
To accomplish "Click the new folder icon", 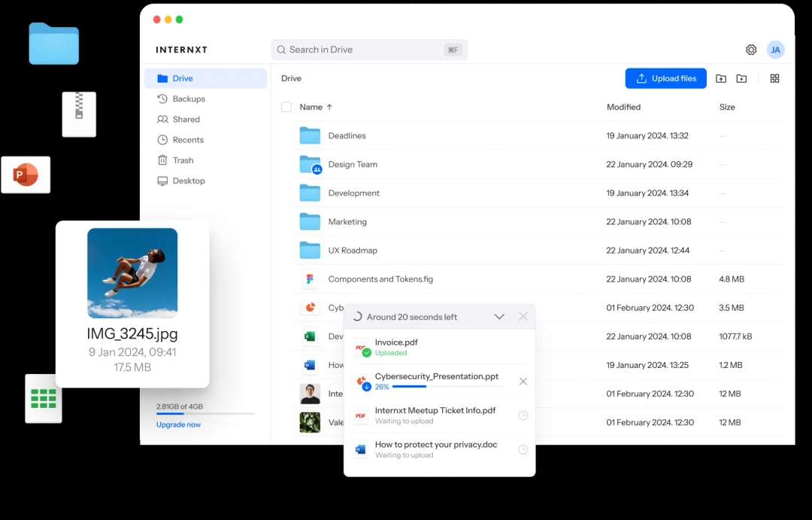I will (x=741, y=78).
